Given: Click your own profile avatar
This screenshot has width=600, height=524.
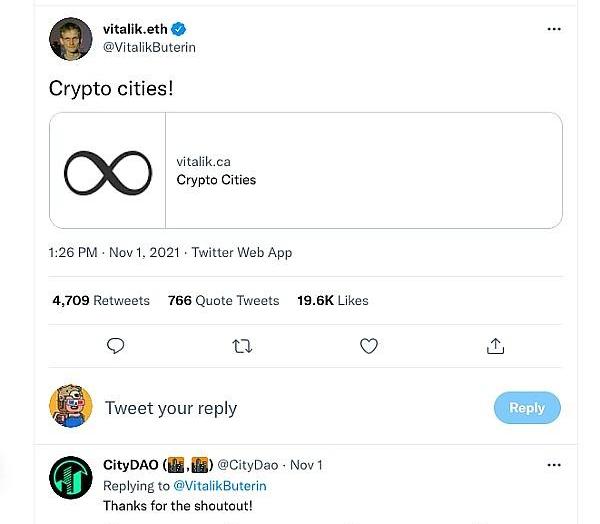Looking at the screenshot, I should [x=71, y=406].
